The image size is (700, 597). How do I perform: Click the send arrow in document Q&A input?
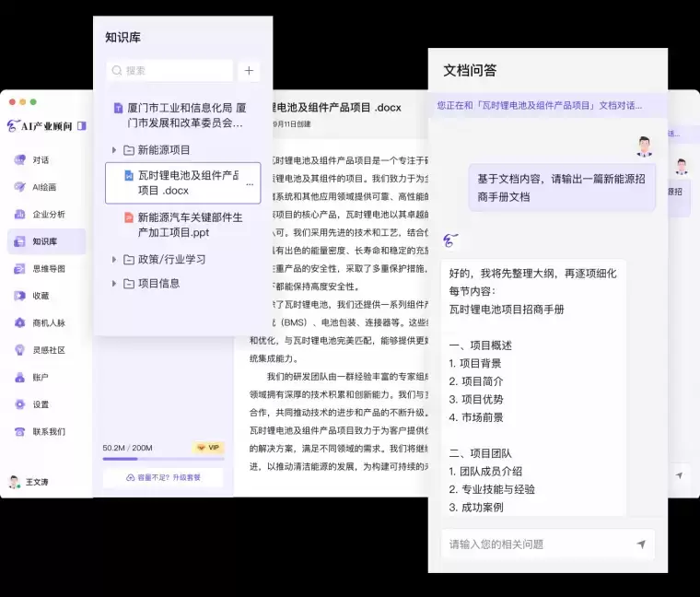pyautogui.click(x=640, y=544)
